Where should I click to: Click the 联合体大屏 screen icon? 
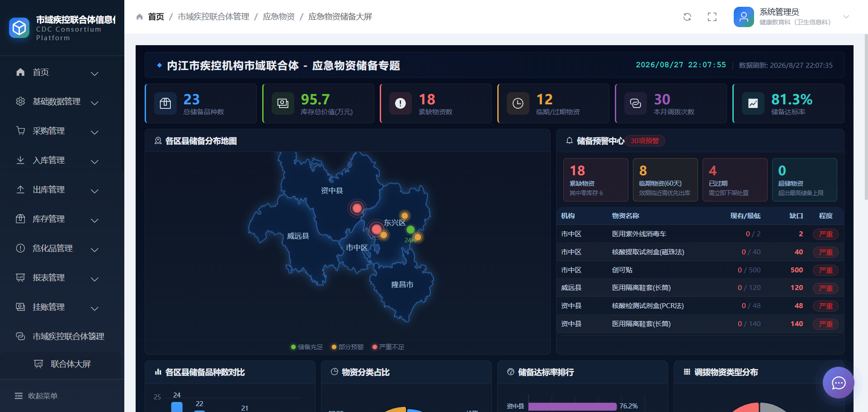[38, 364]
